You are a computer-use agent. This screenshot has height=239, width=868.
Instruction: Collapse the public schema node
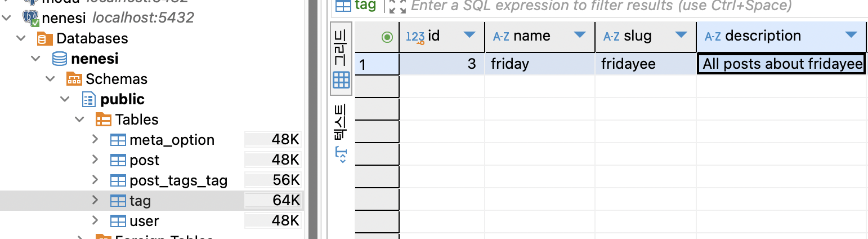click(66, 99)
